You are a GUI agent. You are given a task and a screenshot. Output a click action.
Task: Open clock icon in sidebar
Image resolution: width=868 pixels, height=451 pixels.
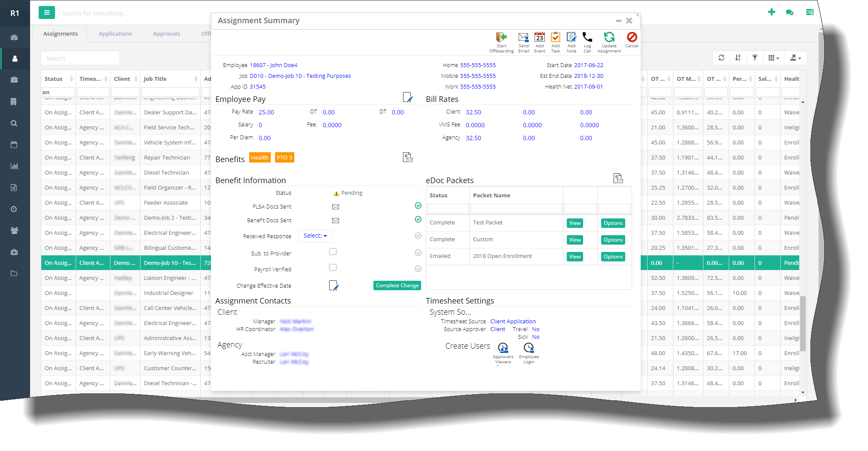(14, 209)
